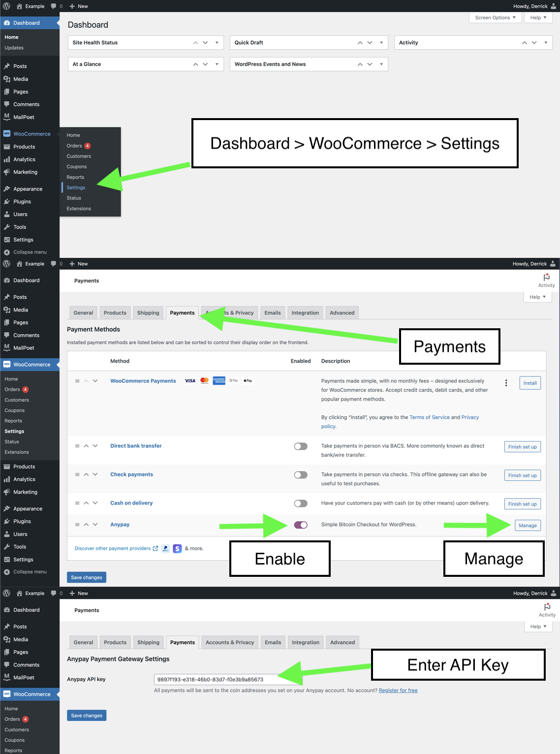Click Updates under Dashboard in the sidebar
The width and height of the screenshot is (560, 754).
coord(14,48)
